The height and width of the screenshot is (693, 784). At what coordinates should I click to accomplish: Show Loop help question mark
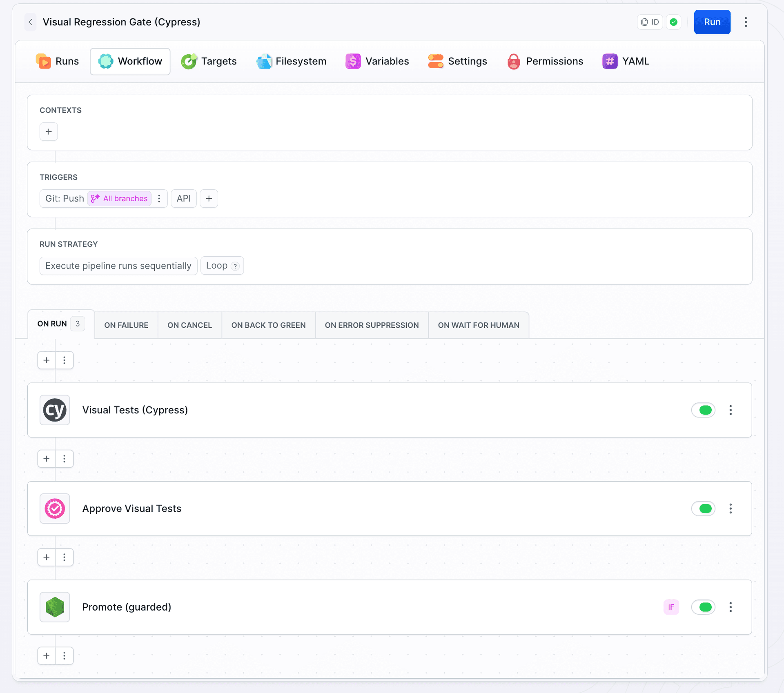click(x=235, y=267)
